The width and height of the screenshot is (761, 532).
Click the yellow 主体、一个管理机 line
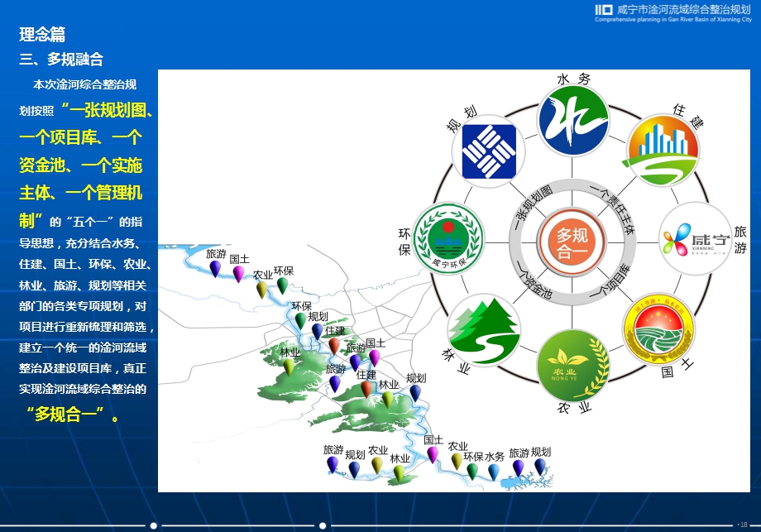[80, 193]
